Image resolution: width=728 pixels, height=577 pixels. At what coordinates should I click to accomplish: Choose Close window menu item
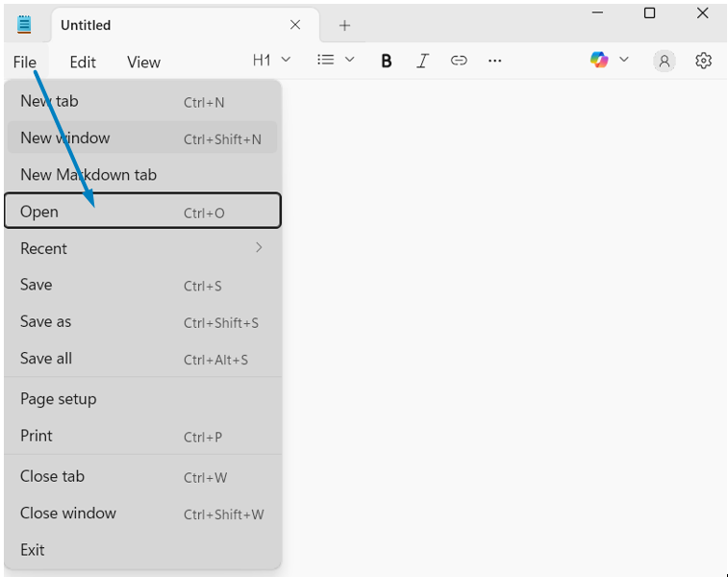[x=142, y=513]
